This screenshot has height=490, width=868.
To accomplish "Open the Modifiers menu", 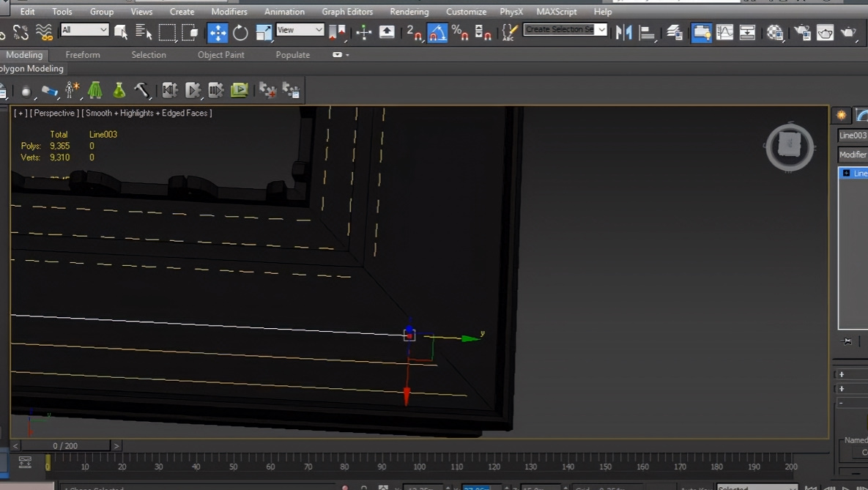I will (229, 12).
